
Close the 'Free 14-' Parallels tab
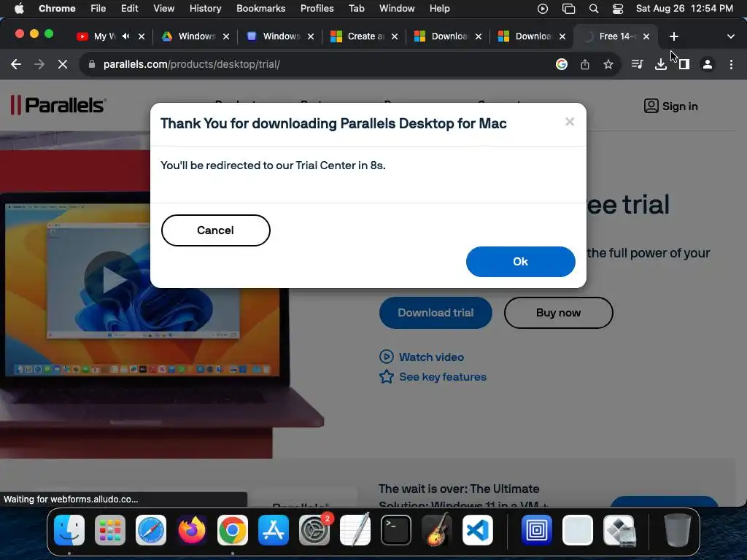point(646,36)
